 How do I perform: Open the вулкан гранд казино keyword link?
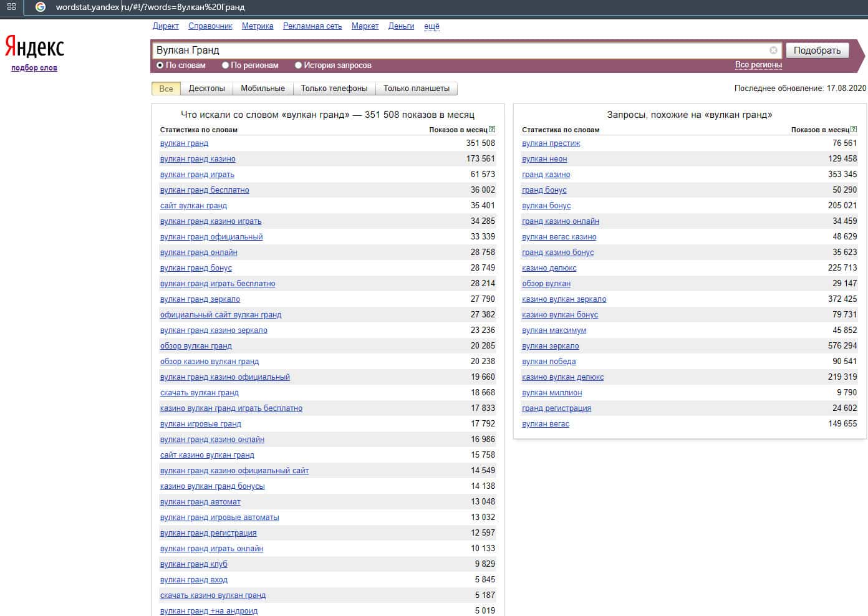198,159
